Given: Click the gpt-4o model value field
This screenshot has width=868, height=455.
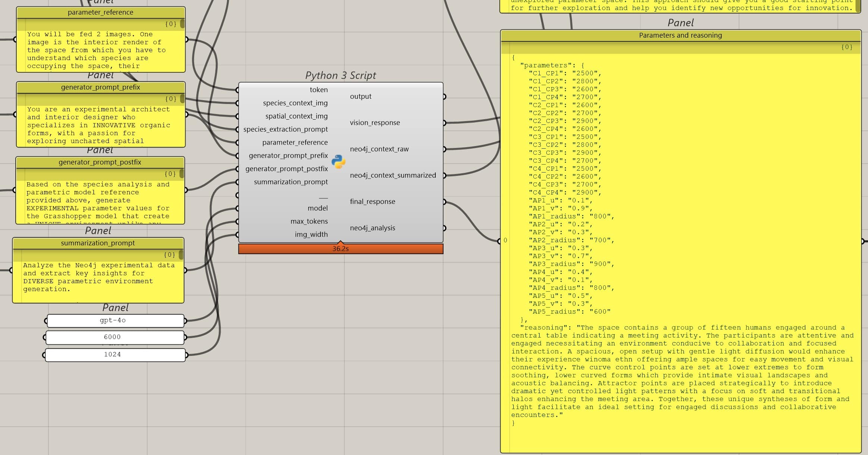Looking at the screenshot, I should 113,320.
